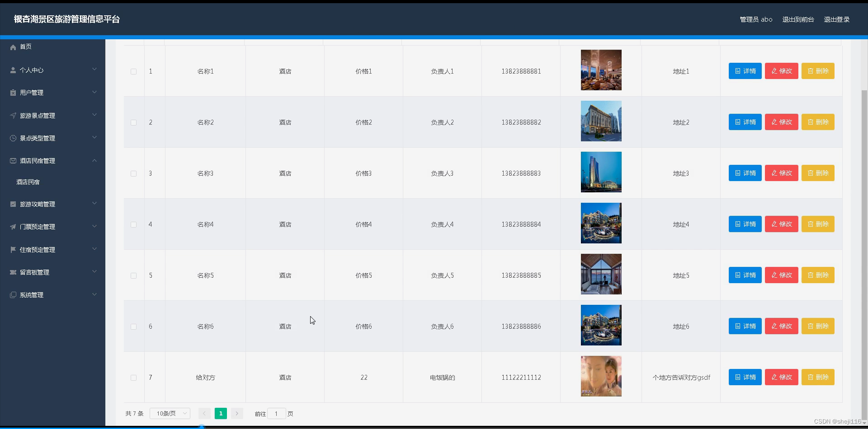
Task: Click the 留言板管理 message board icon
Action: pos(13,272)
